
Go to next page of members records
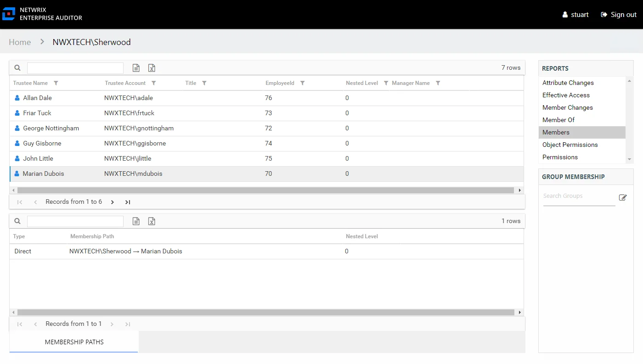[113, 202]
